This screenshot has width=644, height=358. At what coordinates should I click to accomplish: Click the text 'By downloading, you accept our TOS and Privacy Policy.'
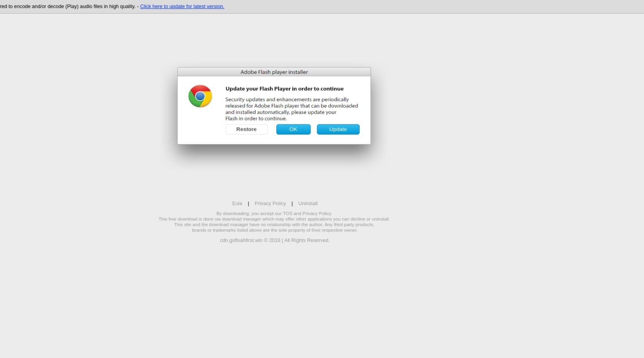pos(274,213)
